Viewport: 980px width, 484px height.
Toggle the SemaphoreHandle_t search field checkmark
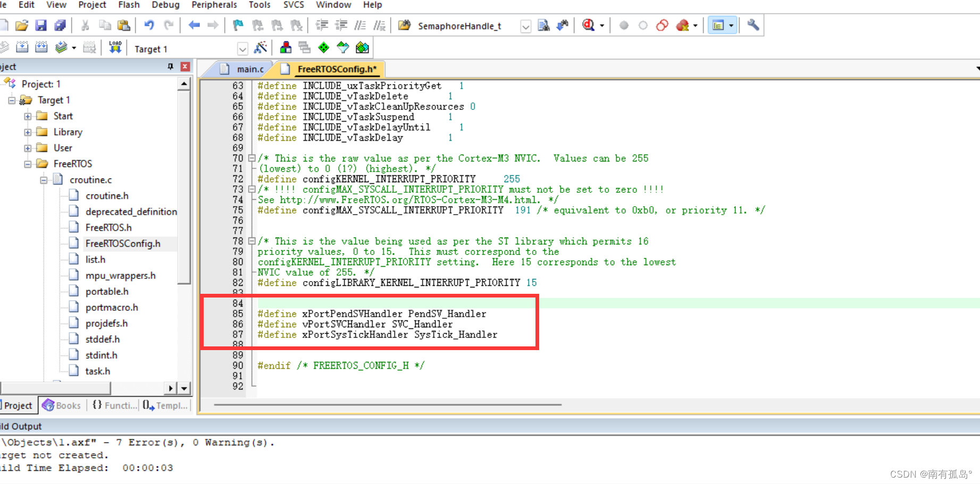[525, 26]
